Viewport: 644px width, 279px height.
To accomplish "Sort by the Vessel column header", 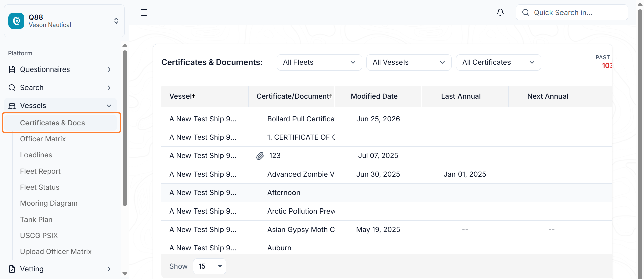I will point(182,96).
